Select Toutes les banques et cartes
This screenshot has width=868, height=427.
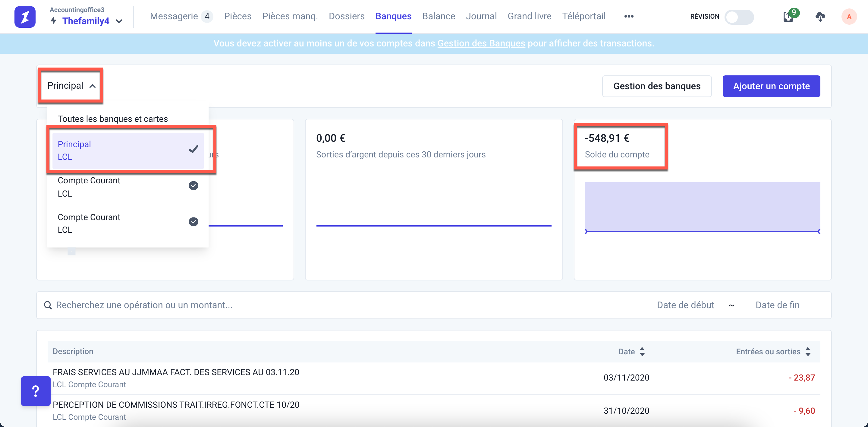112,119
